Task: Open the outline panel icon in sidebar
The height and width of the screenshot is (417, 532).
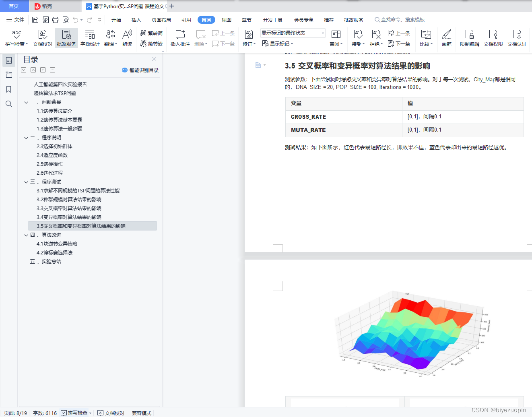Action: pyautogui.click(x=9, y=60)
